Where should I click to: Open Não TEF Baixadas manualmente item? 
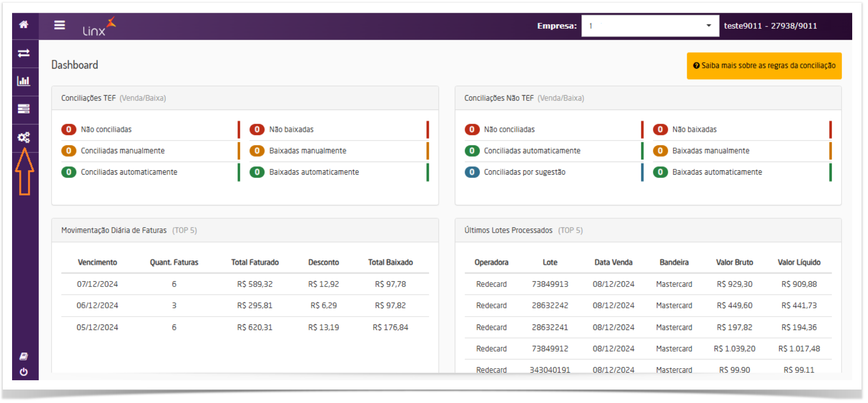coord(710,151)
